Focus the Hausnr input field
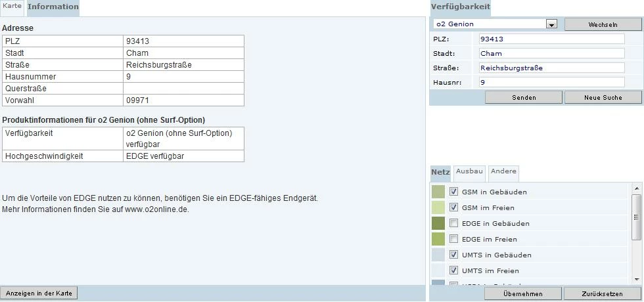644x302 pixels. (551, 82)
